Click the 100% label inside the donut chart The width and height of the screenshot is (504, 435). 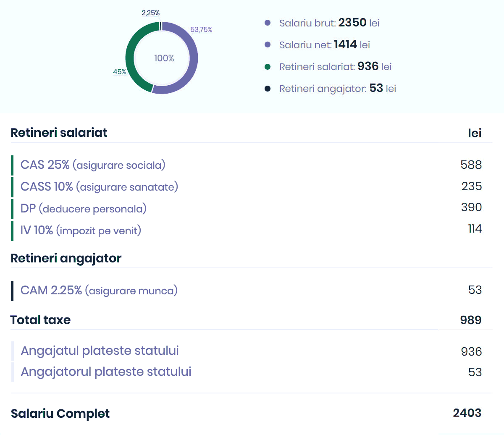(x=163, y=58)
